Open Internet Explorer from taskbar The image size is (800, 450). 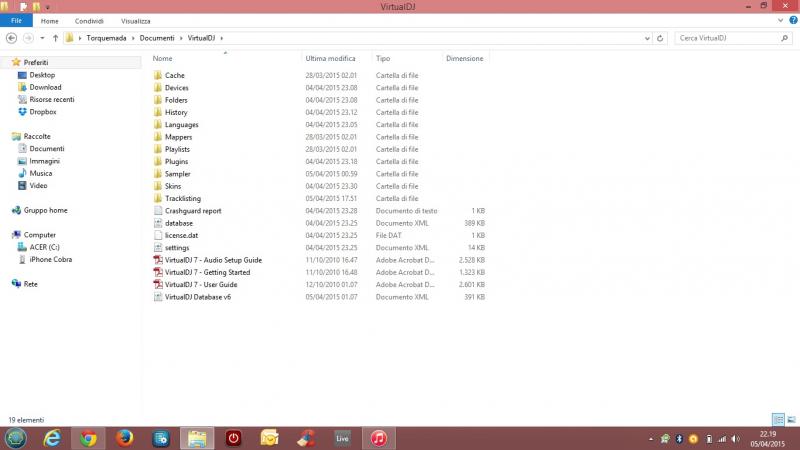52,438
